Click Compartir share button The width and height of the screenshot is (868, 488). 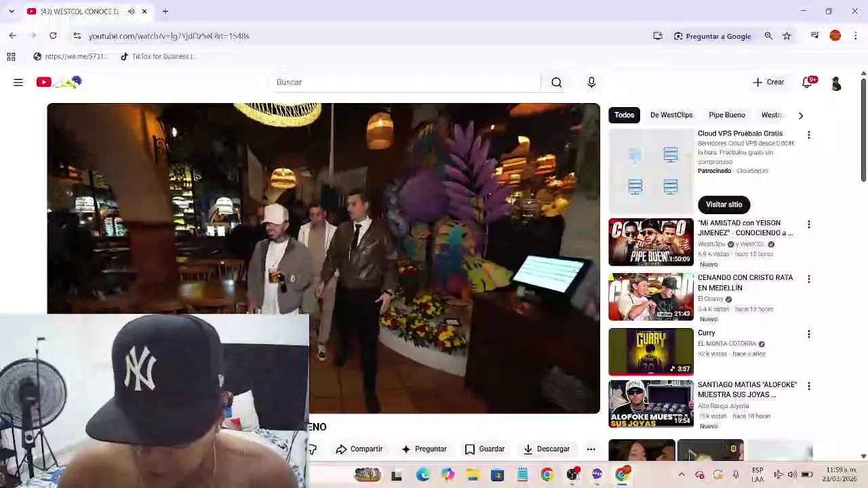point(359,449)
